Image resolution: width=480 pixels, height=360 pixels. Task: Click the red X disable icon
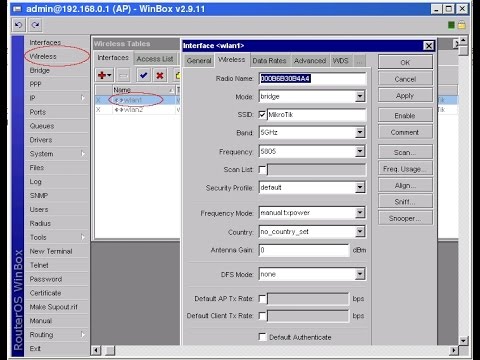(x=160, y=75)
